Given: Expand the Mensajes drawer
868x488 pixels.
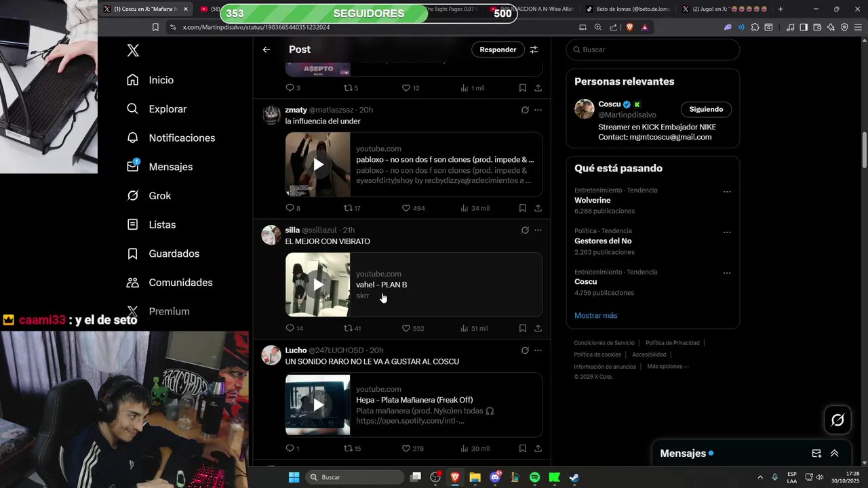Looking at the screenshot, I should click(x=835, y=453).
